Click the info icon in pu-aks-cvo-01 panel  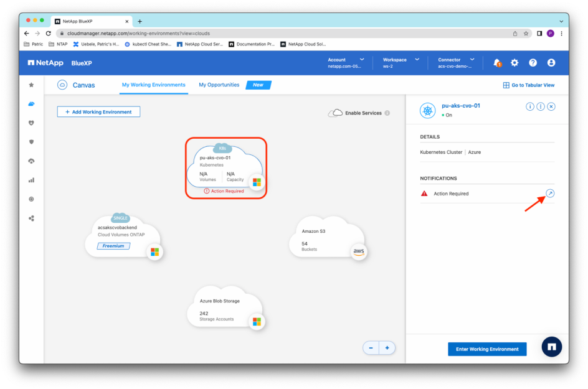[x=530, y=106]
